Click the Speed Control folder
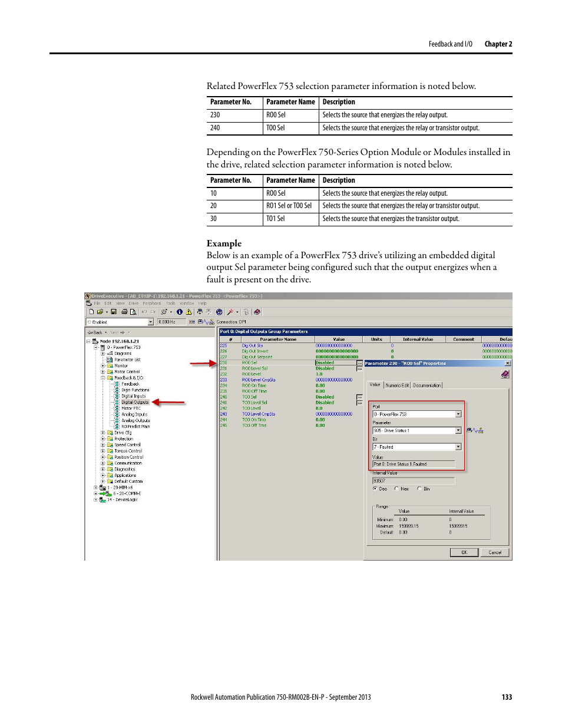Image resolution: width=562 pixels, height=728 pixels. pyautogui.click(x=127, y=445)
